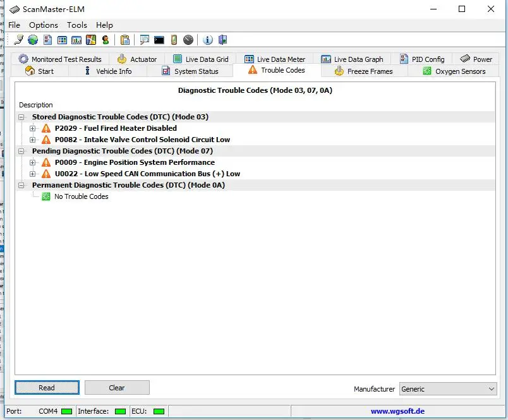
Task: Click the COM4 port label
Action: click(x=48, y=411)
